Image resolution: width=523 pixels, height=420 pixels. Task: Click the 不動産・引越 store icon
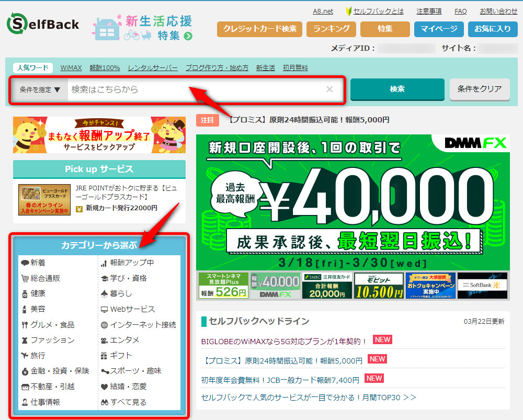(25, 387)
